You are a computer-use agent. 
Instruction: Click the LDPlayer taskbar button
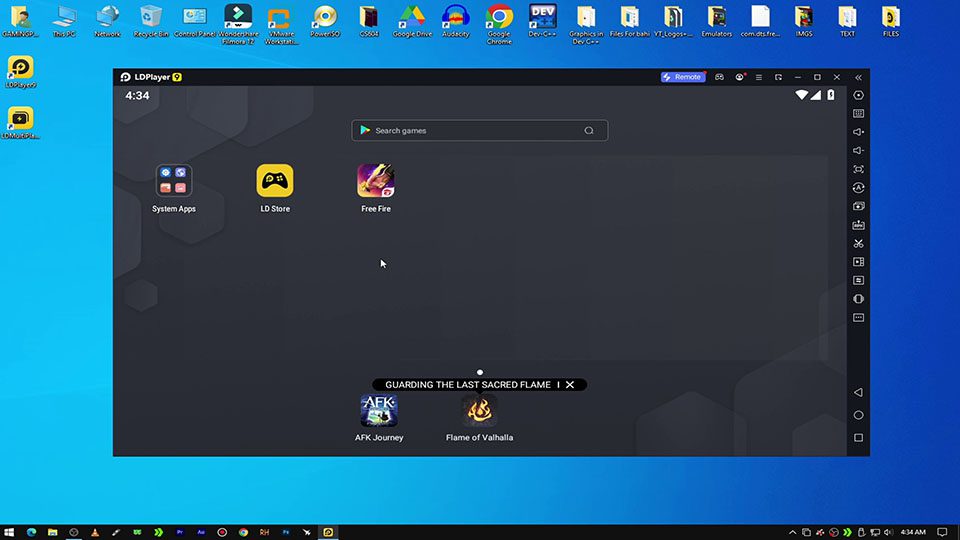328,532
